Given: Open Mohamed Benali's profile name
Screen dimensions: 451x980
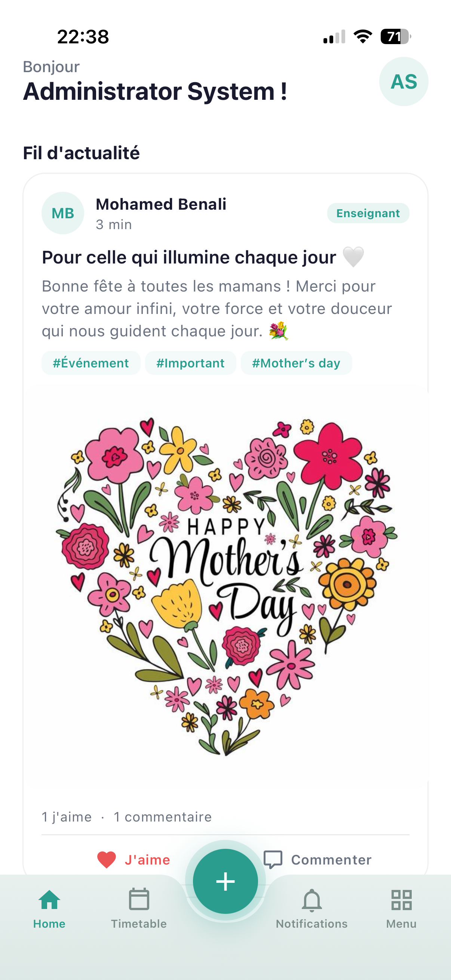Looking at the screenshot, I should pos(161,204).
